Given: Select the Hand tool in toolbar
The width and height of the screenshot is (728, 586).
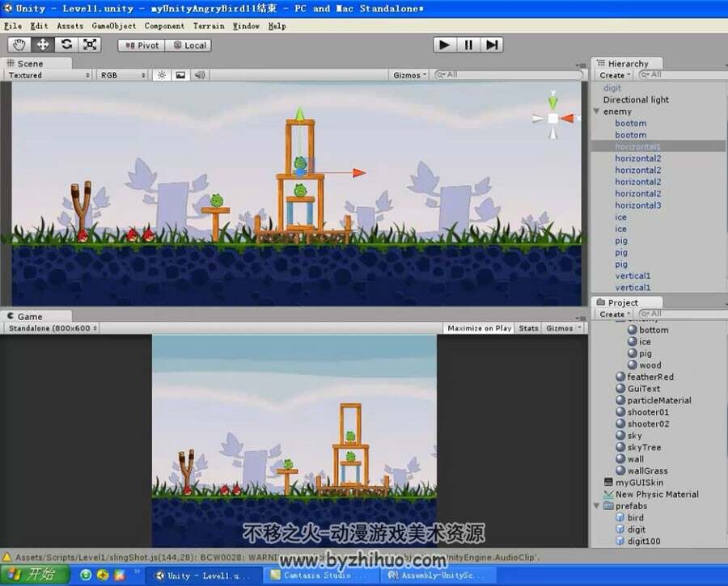Looking at the screenshot, I should (x=19, y=44).
